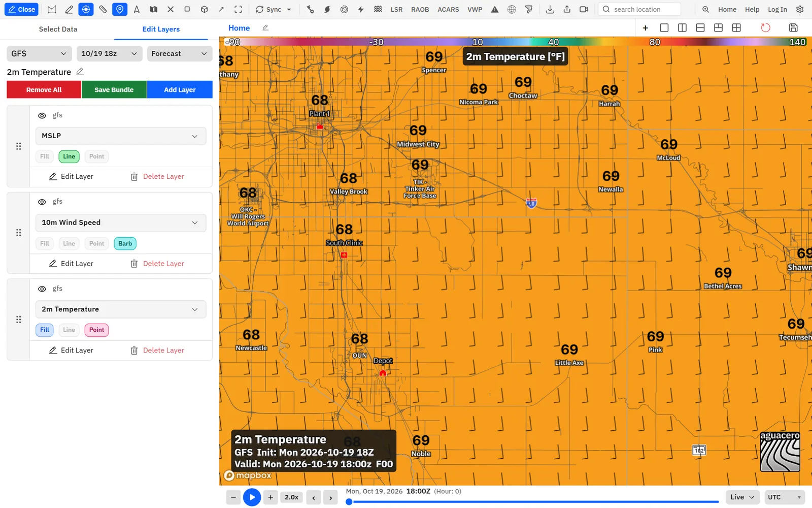Click the red reset refresh icon
The width and height of the screenshot is (812, 508).
click(765, 28)
